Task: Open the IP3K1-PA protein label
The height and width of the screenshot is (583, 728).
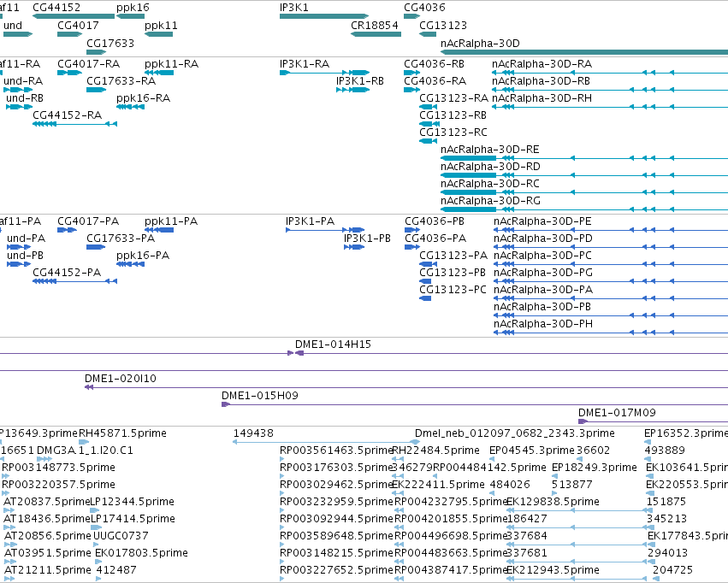Action: tap(311, 221)
